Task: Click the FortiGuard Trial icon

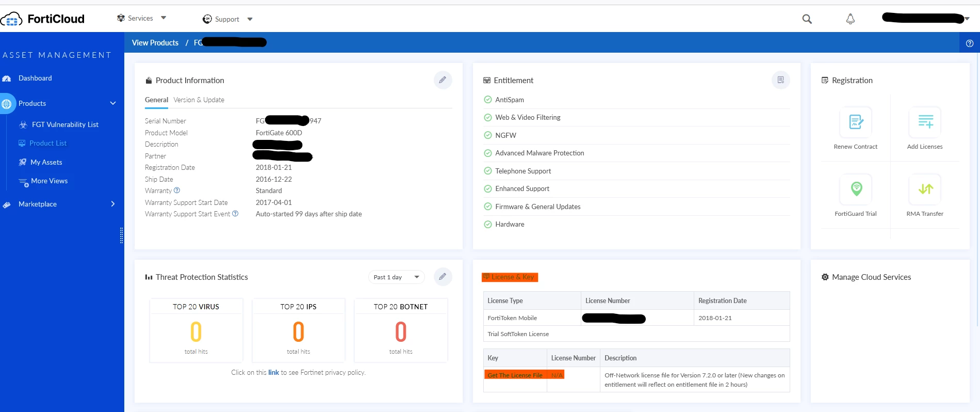Action: coord(856,189)
